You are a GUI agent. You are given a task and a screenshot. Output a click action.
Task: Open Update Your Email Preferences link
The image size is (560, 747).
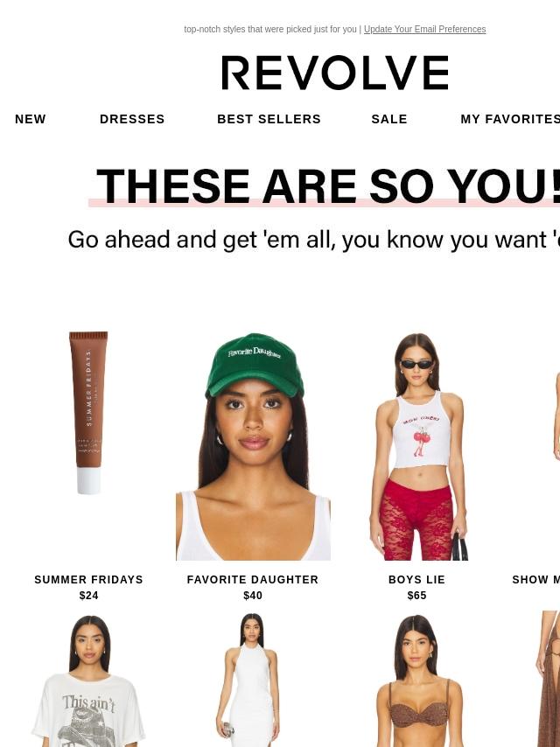[x=424, y=29]
